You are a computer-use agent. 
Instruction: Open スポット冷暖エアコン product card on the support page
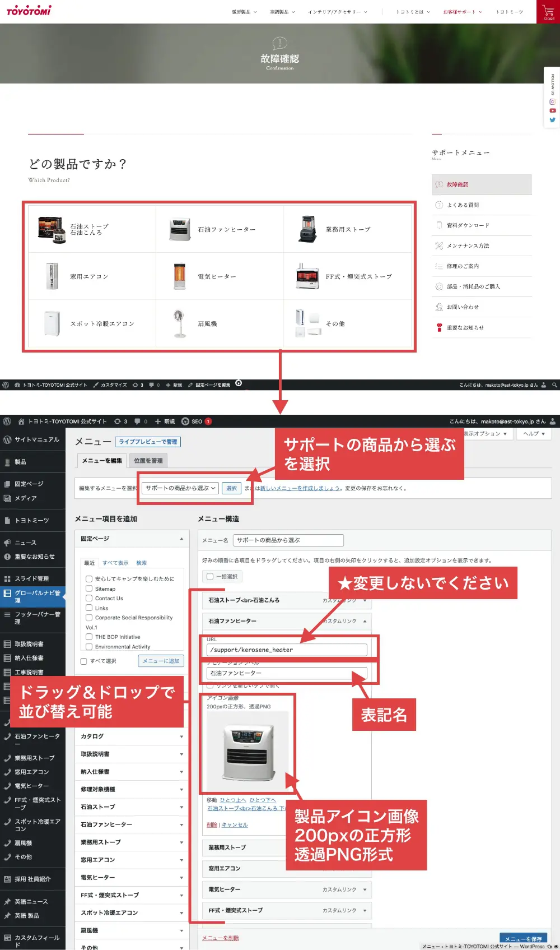coord(92,323)
